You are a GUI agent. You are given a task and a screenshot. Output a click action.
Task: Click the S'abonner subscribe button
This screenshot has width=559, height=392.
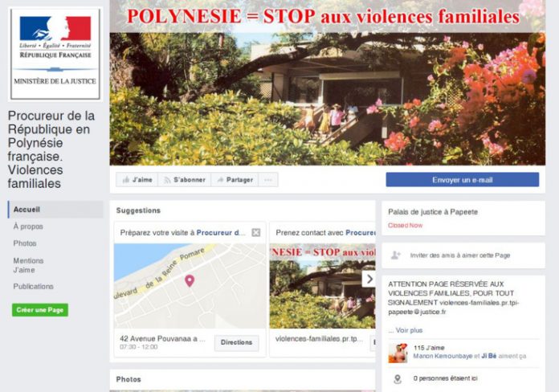click(x=185, y=180)
